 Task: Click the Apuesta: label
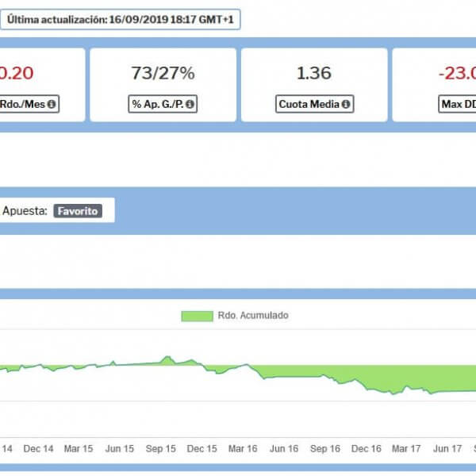(x=25, y=211)
